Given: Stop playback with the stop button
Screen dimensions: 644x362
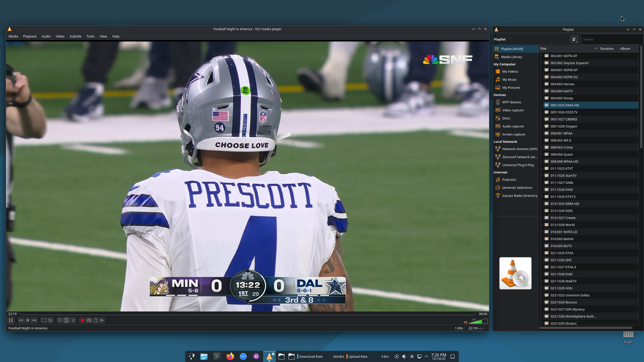Looking at the screenshot, I should (28, 320).
